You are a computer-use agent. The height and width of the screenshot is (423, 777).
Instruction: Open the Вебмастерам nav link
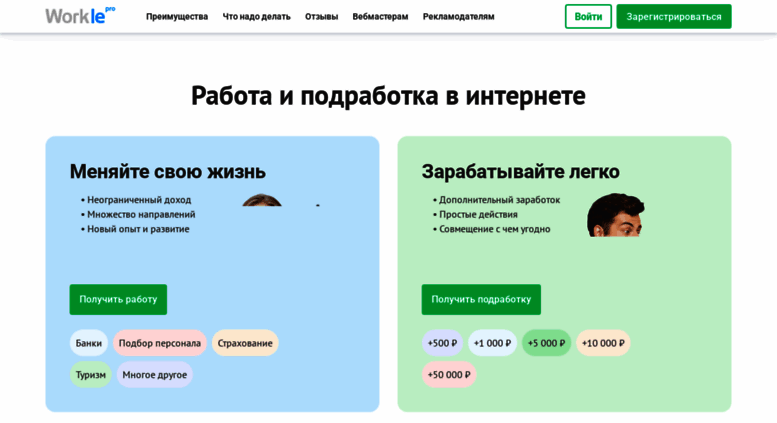380,16
